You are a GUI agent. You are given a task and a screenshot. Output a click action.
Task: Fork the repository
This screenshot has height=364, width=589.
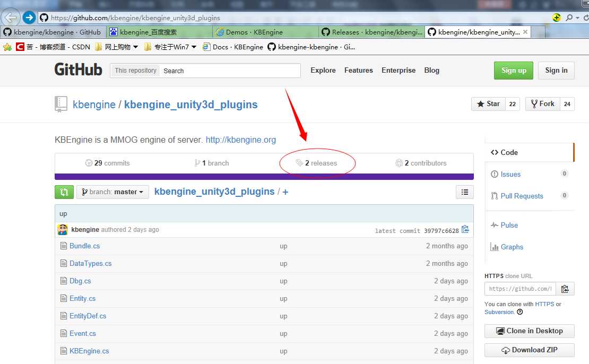tap(542, 103)
